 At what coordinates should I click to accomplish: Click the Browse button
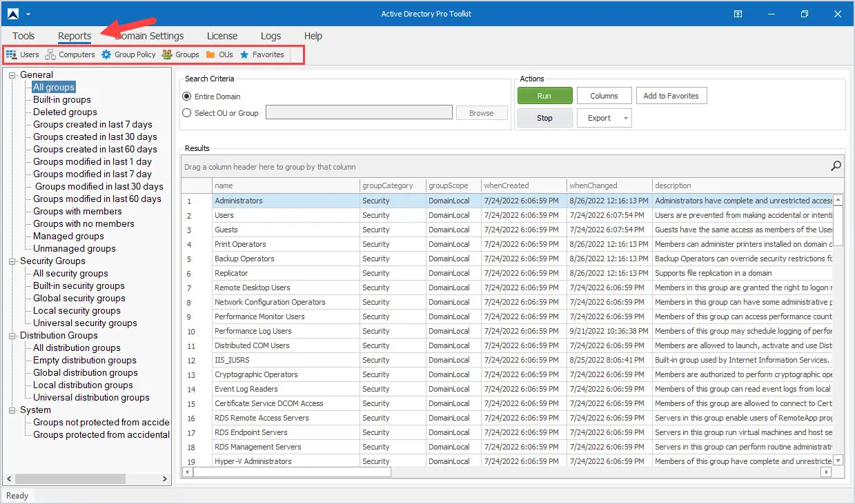point(482,113)
